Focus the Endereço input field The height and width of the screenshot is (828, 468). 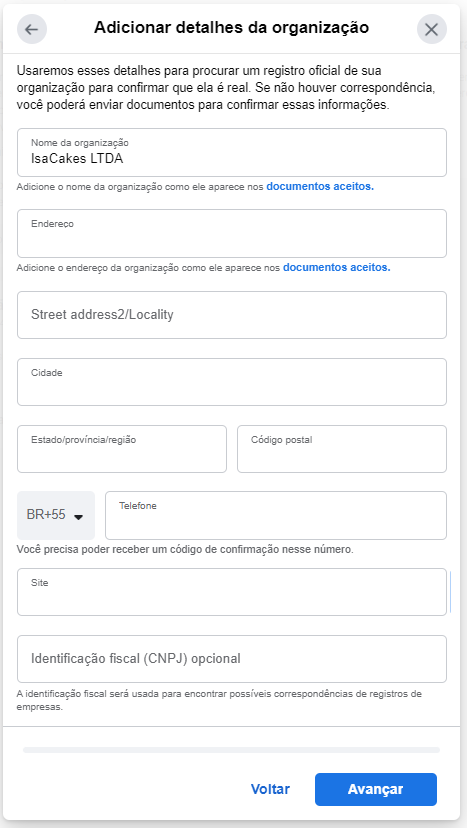coord(232,233)
